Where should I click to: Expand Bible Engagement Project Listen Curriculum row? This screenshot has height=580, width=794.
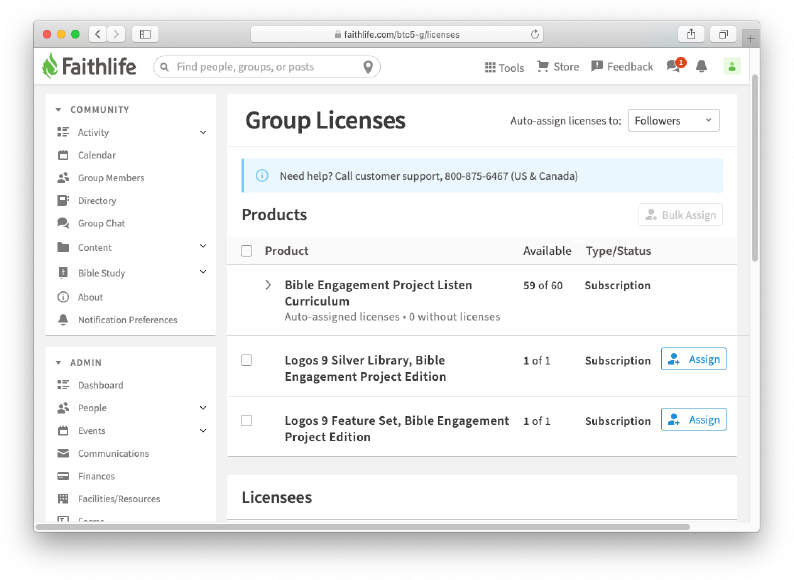click(268, 285)
